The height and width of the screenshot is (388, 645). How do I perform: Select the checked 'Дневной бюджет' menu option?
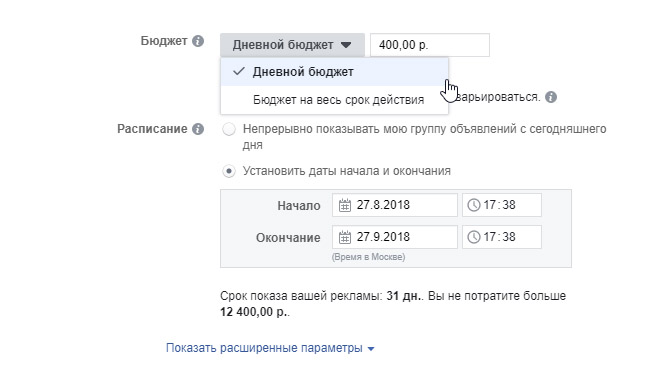tap(334, 72)
